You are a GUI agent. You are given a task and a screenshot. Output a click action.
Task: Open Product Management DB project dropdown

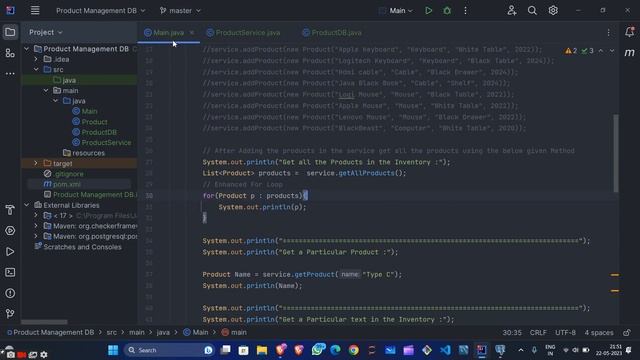pyautogui.click(x=100, y=11)
